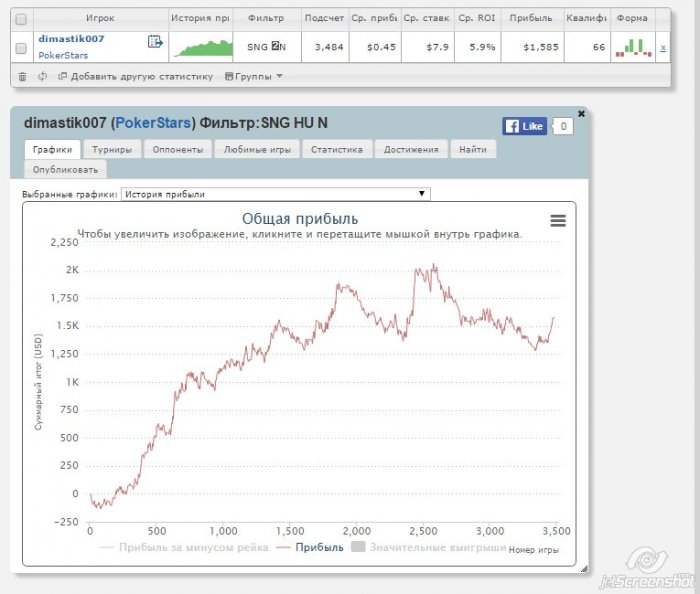Open the chart hamburger menu
This screenshot has height=594, width=700.
(558, 220)
